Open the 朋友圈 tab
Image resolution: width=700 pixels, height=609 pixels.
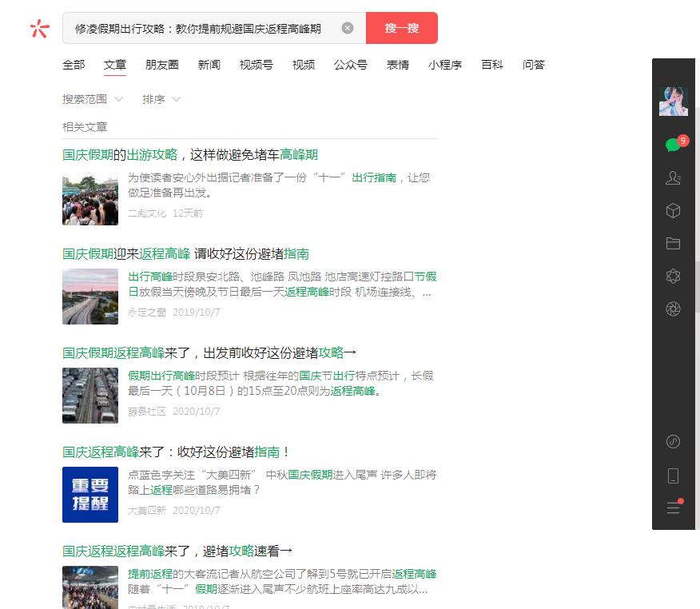click(x=161, y=65)
